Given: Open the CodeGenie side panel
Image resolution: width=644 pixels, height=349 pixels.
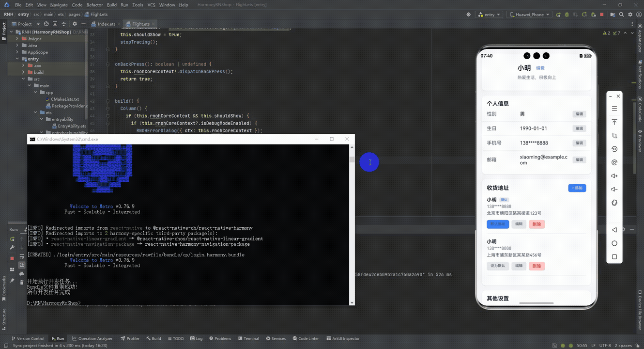Looking at the screenshot, I should 640,110.
